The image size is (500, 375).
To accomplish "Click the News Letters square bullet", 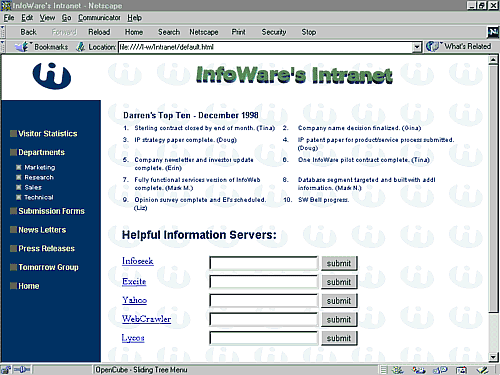I will (13, 229).
